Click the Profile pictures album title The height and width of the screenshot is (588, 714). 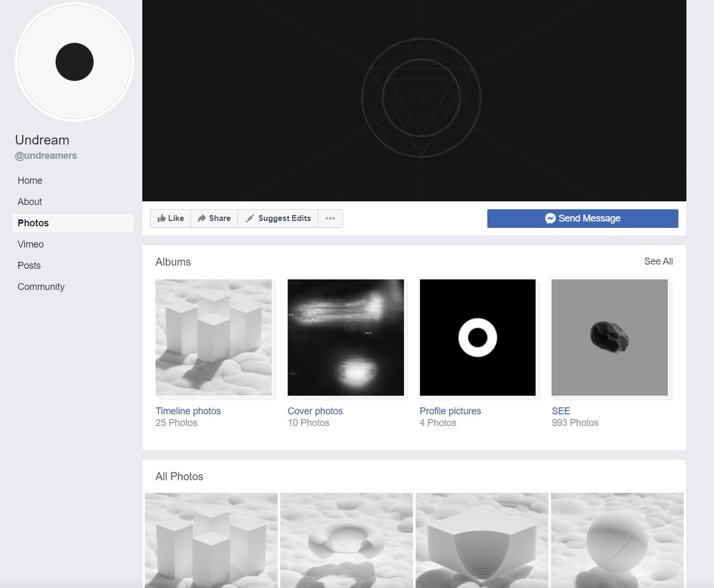(450, 411)
